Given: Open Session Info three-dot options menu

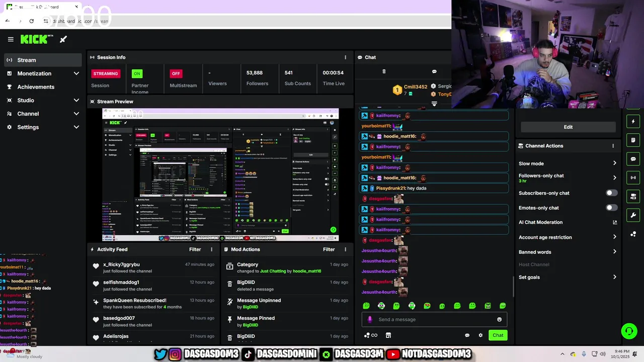Looking at the screenshot, I should click(x=345, y=57).
